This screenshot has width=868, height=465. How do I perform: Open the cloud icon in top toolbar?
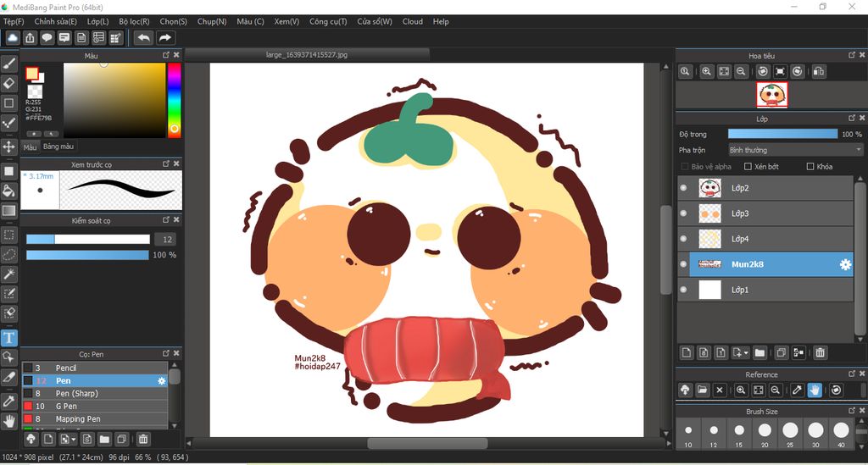tap(13, 37)
